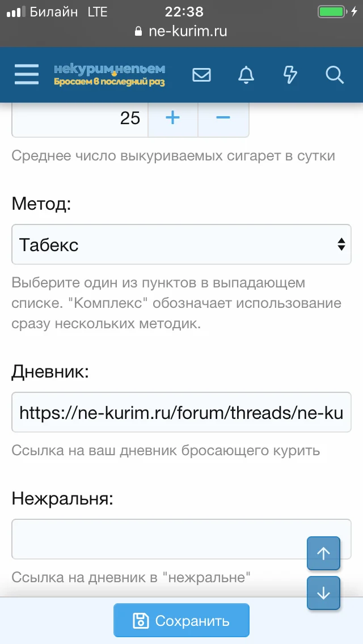This screenshot has height=644, width=363.
Task: Open the inbox envelope icon
Action: click(x=202, y=75)
